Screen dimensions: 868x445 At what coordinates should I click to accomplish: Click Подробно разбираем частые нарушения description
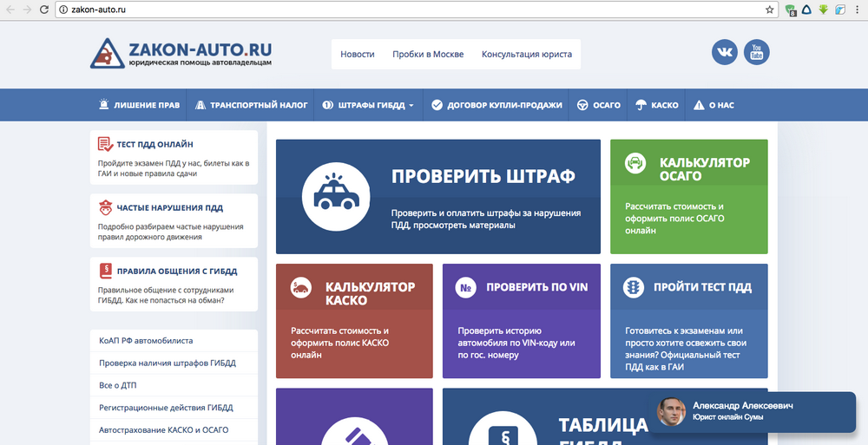click(170, 232)
